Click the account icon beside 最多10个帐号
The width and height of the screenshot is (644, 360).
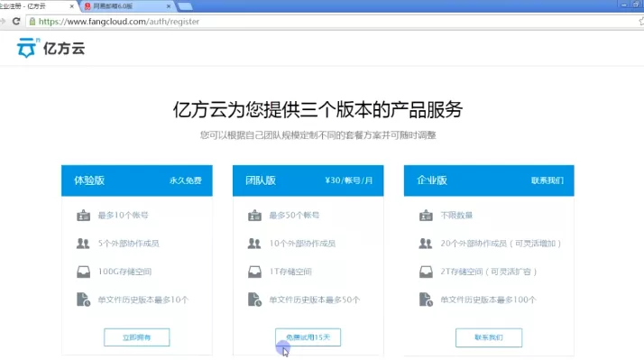[x=83, y=216]
